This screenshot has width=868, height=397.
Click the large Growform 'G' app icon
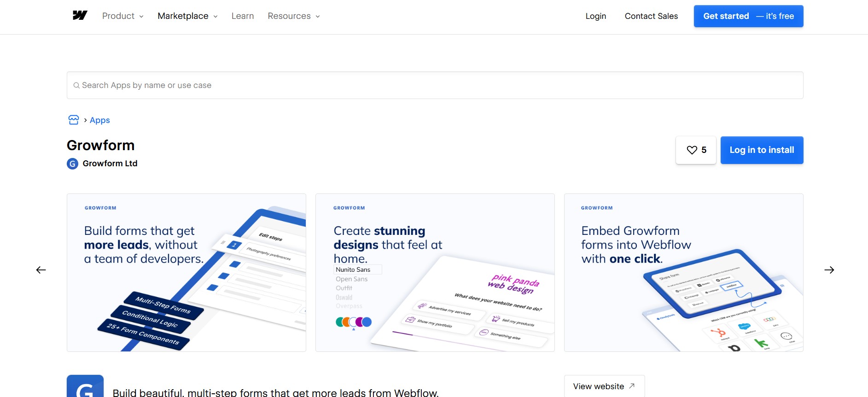click(85, 386)
